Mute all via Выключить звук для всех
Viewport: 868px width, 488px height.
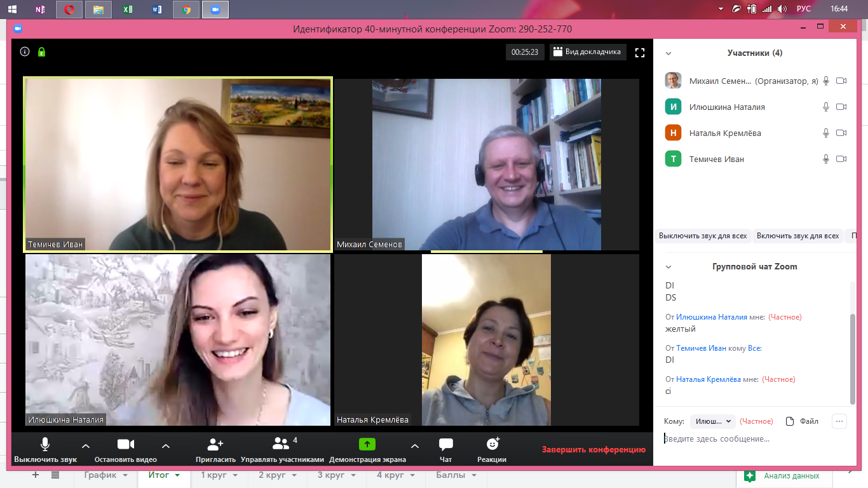click(703, 236)
